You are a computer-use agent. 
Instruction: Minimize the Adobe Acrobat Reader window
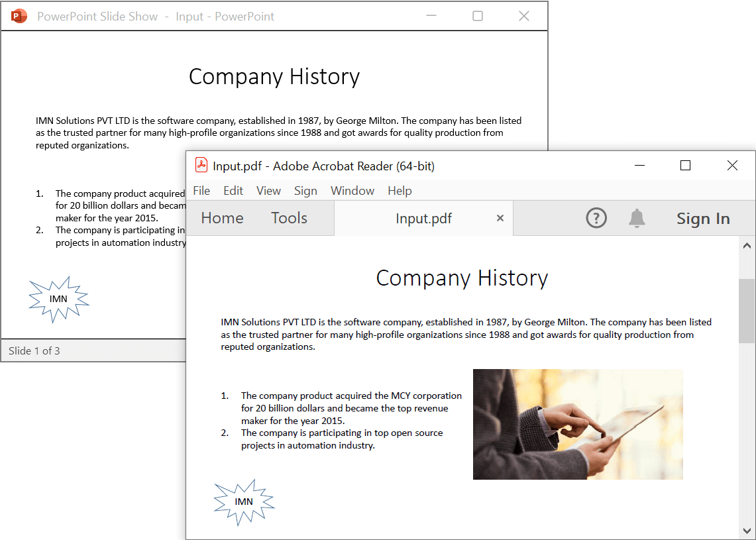639,166
